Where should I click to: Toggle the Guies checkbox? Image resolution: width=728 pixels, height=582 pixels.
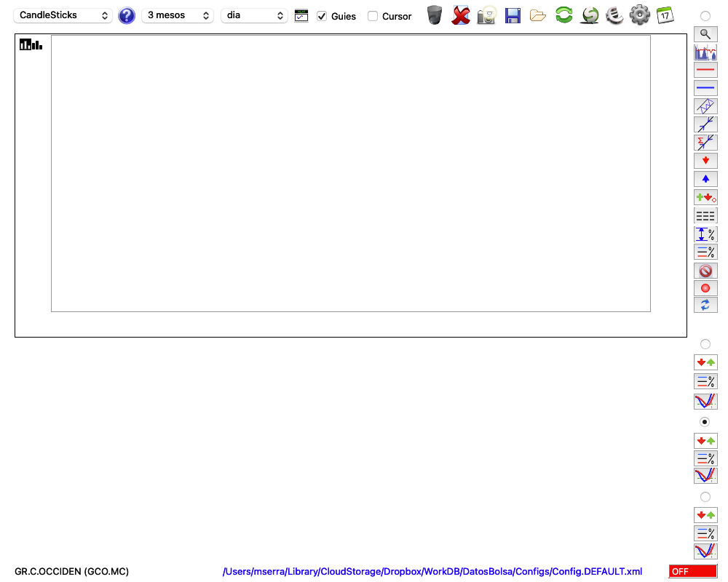click(322, 16)
